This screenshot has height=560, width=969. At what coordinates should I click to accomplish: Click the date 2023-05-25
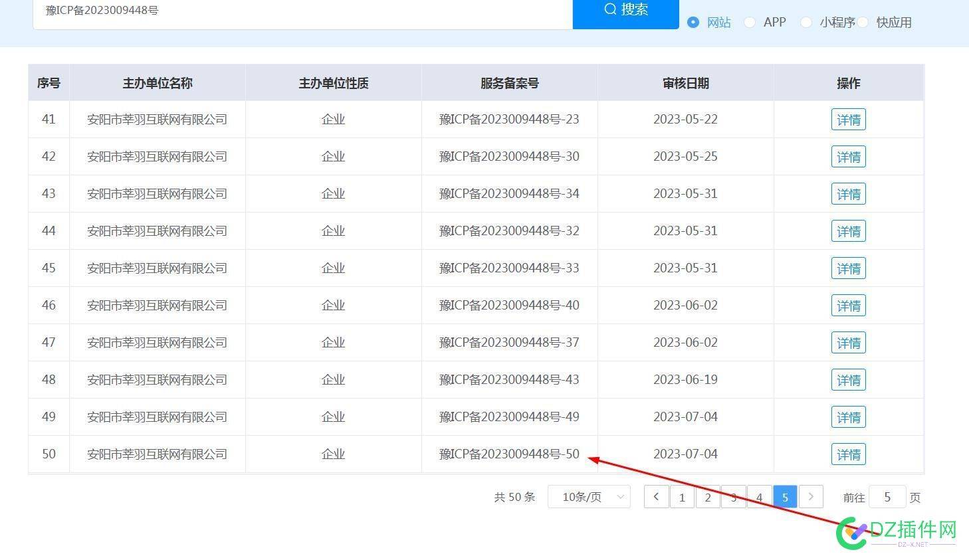click(685, 157)
